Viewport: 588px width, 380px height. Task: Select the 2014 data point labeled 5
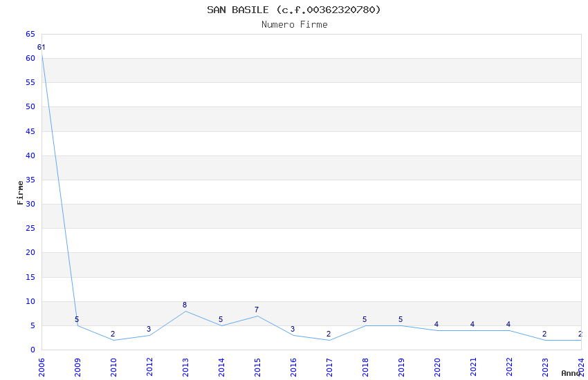click(x=221, y=320)
